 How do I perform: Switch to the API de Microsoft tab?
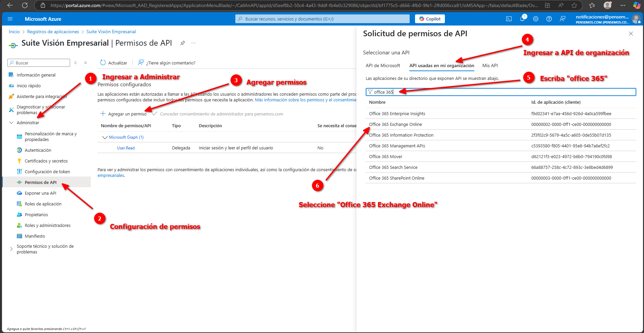point(383,65)
